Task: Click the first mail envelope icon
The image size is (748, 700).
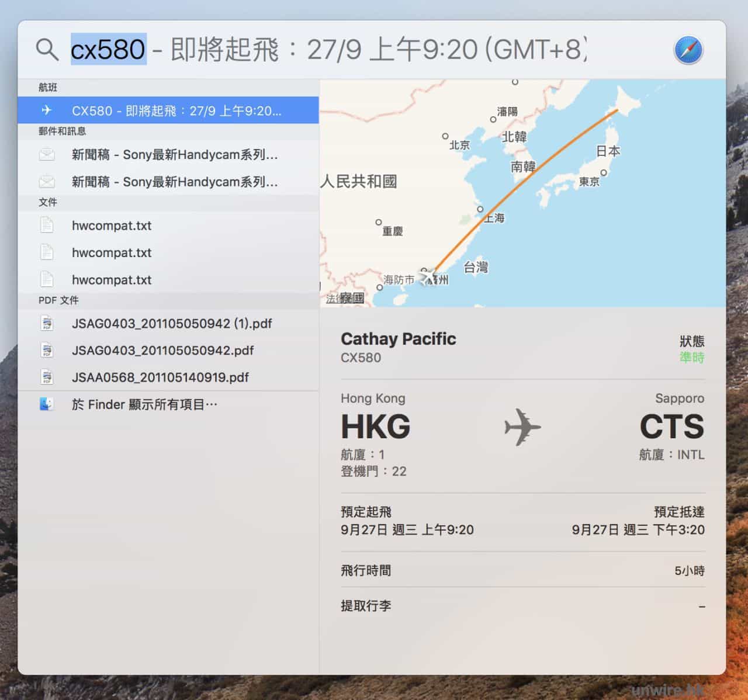Action: coord(47,155)
